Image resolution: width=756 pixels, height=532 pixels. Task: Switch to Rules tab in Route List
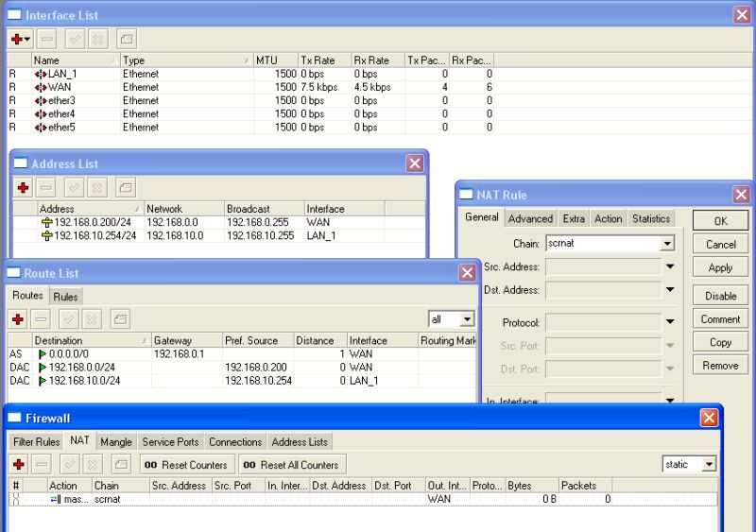(66, 297)
